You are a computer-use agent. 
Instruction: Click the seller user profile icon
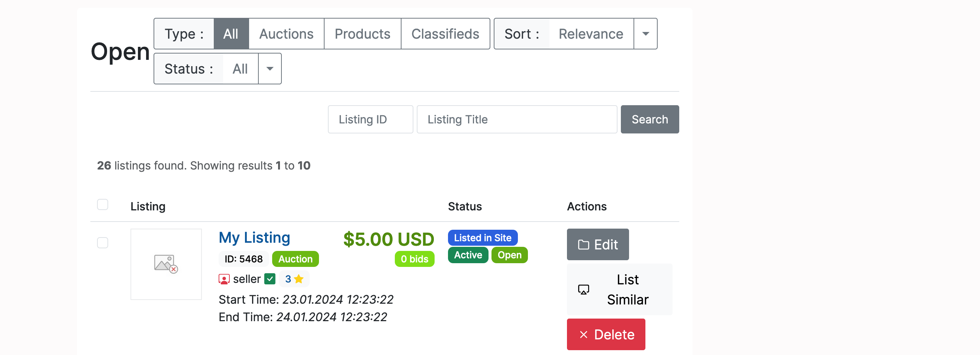[x=224, y=279]
